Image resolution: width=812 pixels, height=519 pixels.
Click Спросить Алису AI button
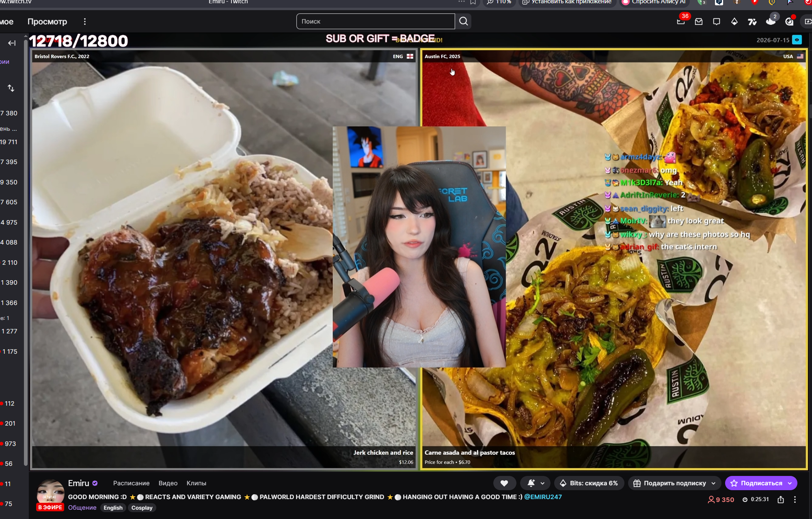(654, 2)
